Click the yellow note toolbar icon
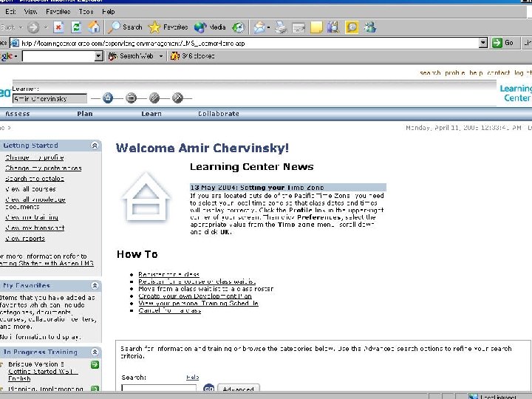 coord(316,27)
